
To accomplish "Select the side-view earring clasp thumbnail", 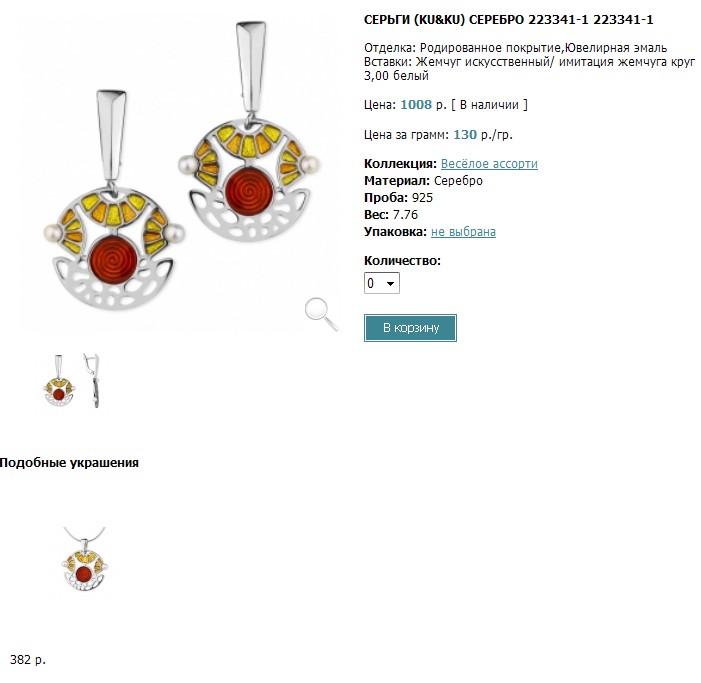I will pos(92,380).
